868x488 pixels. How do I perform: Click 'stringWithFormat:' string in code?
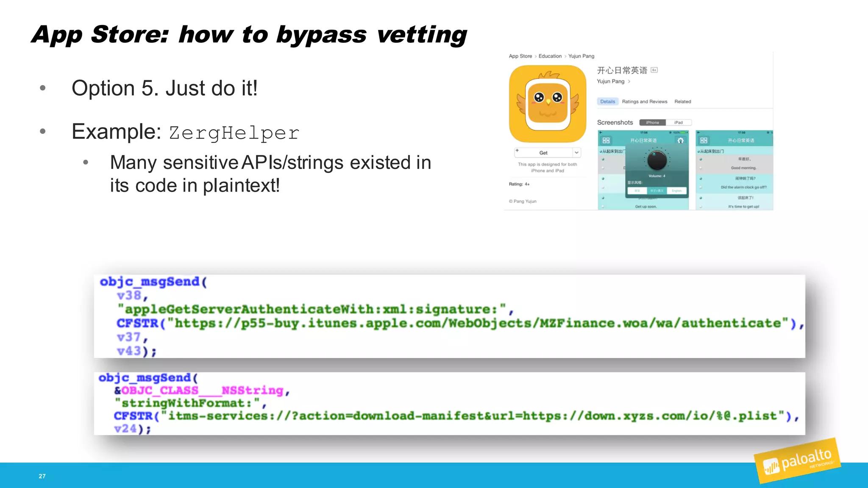coord(187,403)
